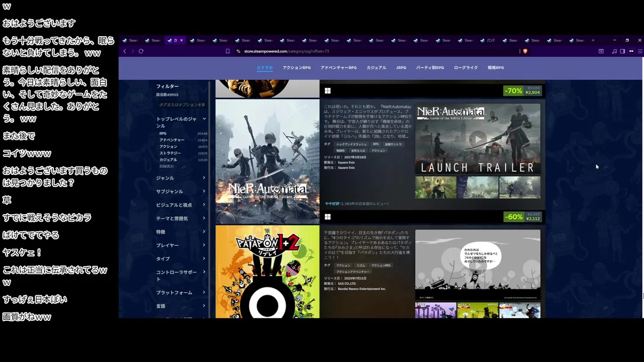644x362 pixels.
Task: Select the おすすめ tab
Action: (x=265, y=67)
